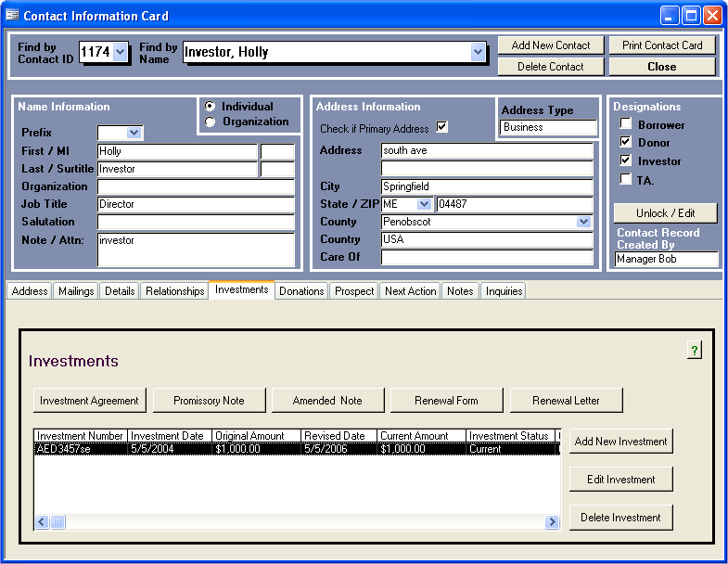Expand the Find by Name dropdown
This screenshot has height=564, width=728.
click(478, 53)
